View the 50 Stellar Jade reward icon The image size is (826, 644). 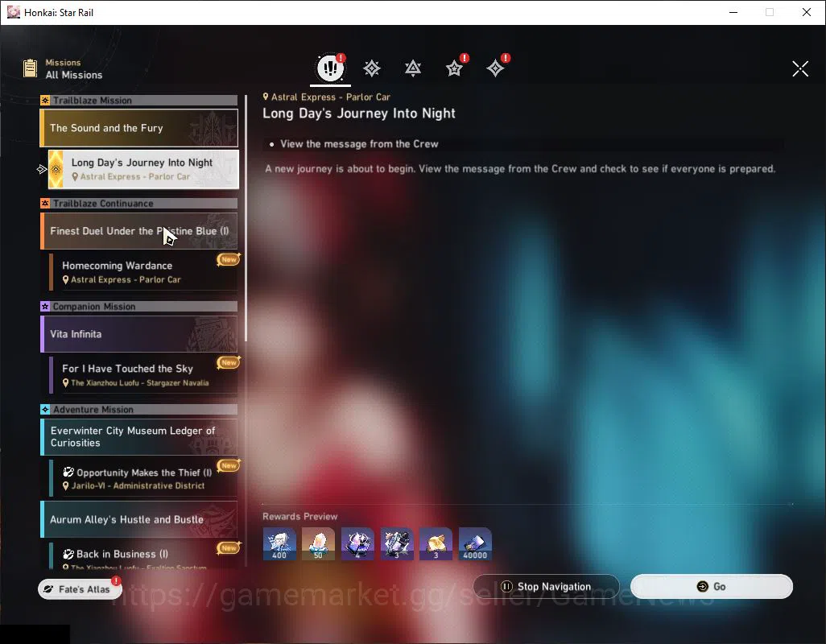tap(318, 544)
